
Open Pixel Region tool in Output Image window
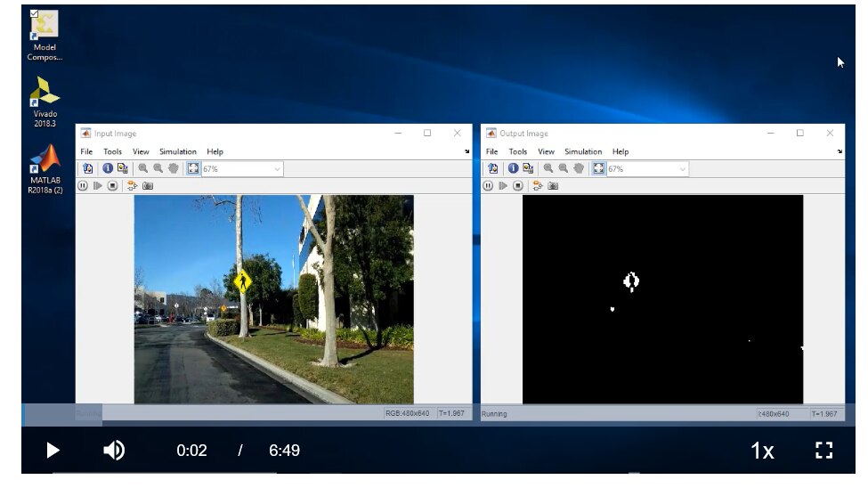(x=528, y=168)
